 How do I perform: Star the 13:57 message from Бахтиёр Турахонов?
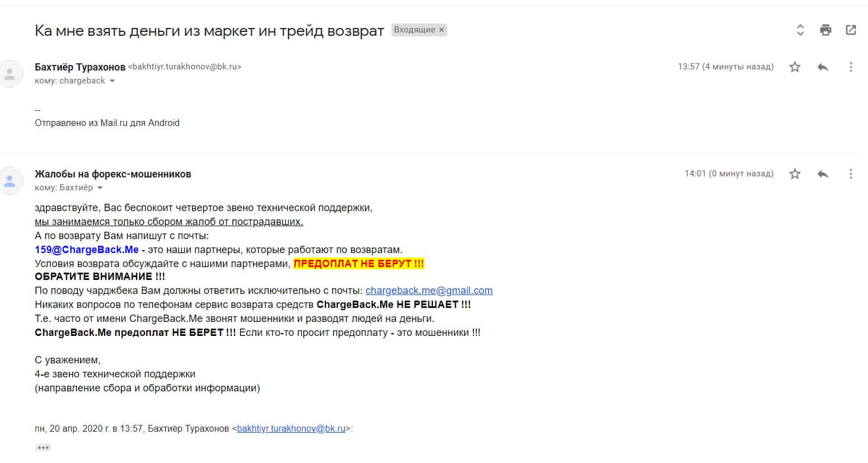coord(795,67)
